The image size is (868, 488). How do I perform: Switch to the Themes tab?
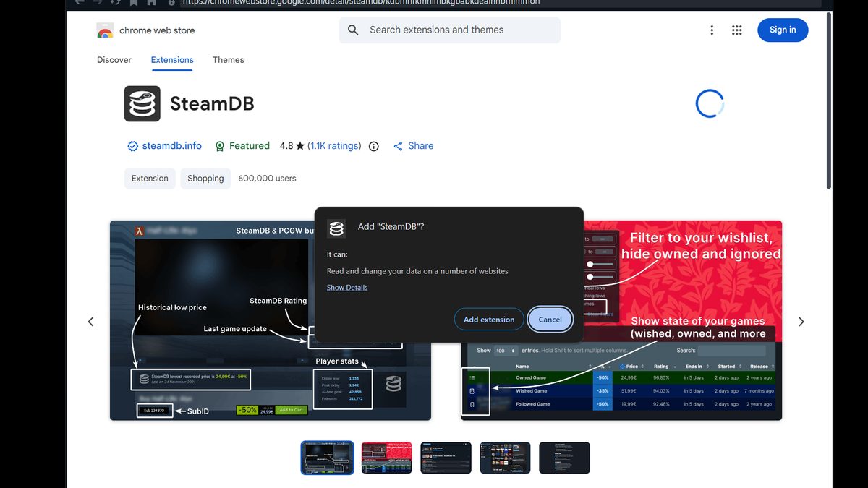click(x=228, y=60)
